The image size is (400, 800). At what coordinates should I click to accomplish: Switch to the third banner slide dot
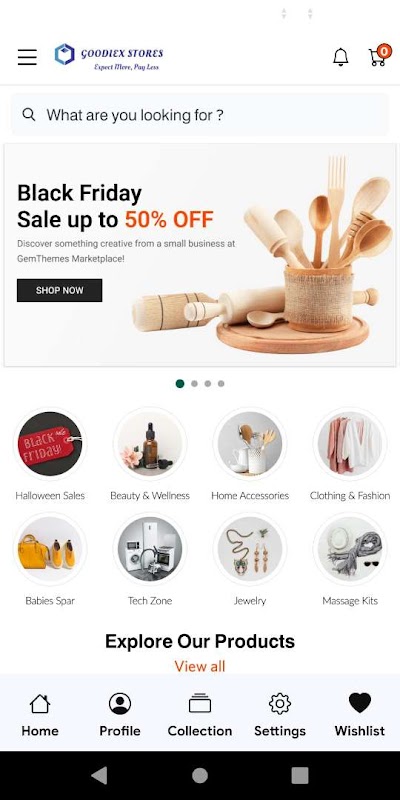(x=208, y=384)
